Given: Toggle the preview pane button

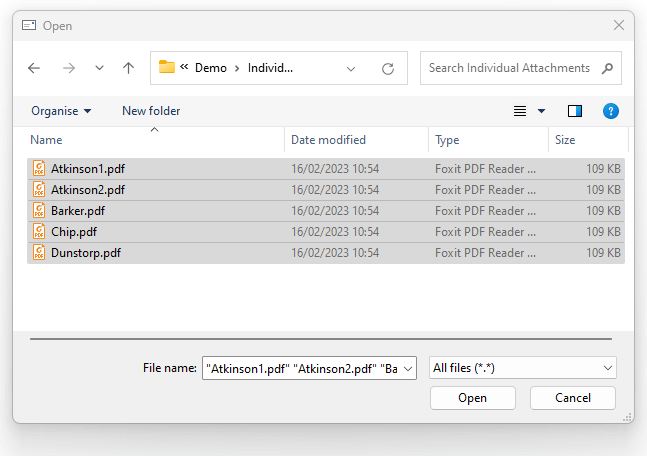Looking at the screenshot, I should [x=575, y=111].
